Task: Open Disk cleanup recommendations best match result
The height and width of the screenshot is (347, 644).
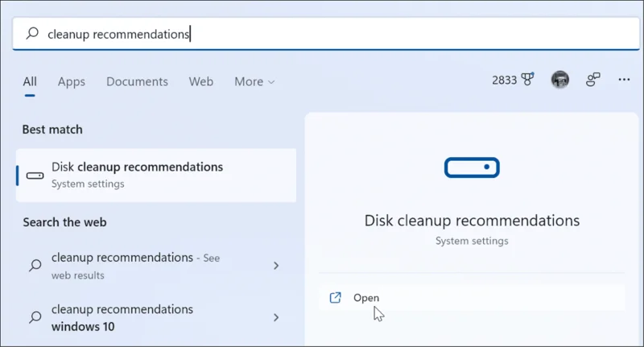Action: [x=156, y=176]
